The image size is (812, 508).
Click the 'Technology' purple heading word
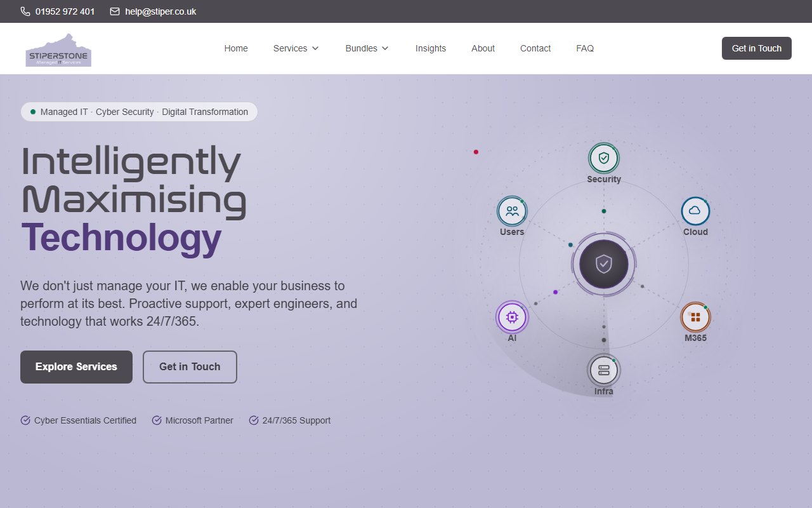click(121, 238)
